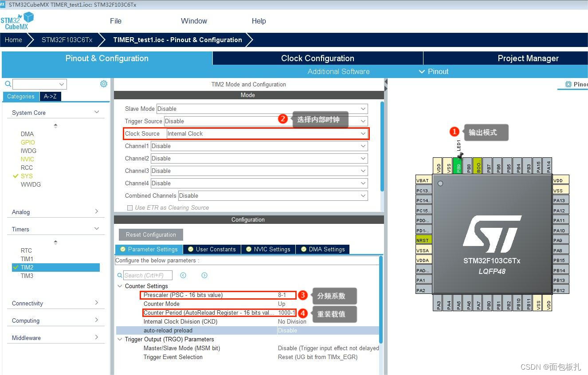
Task: Open the Slave Mode dropdown
Action: [262, 109]
